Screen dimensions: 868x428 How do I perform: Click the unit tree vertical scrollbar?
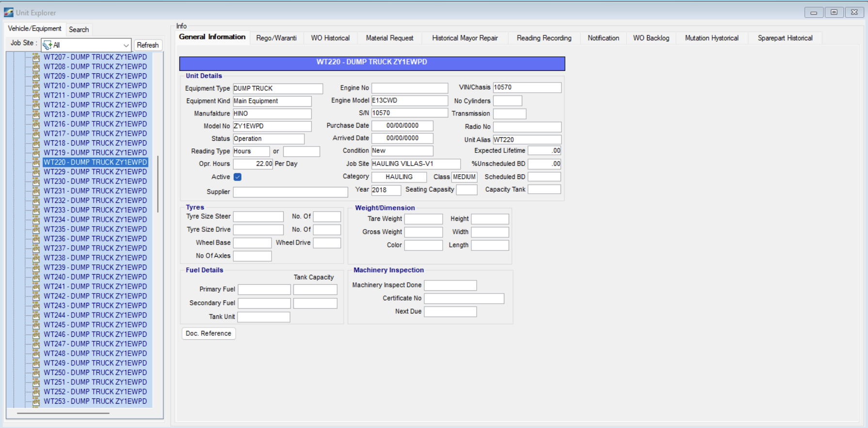[x=158, y=184]
